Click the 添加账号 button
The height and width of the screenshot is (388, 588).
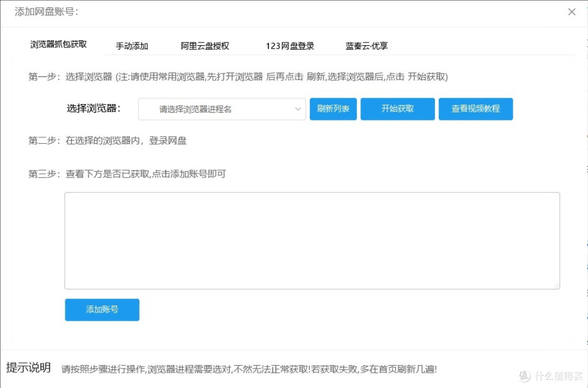click(102, 310)
